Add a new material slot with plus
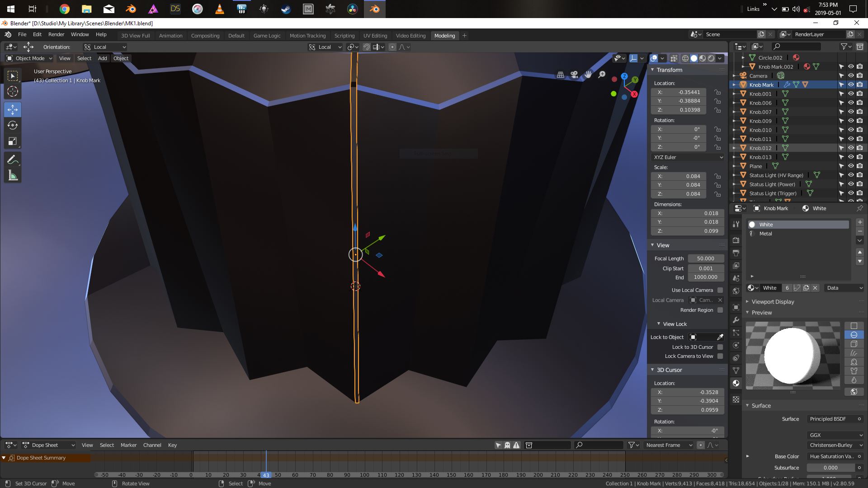Image resolution: width=868 pixels, height=488 pixels. tap(860, 222)
